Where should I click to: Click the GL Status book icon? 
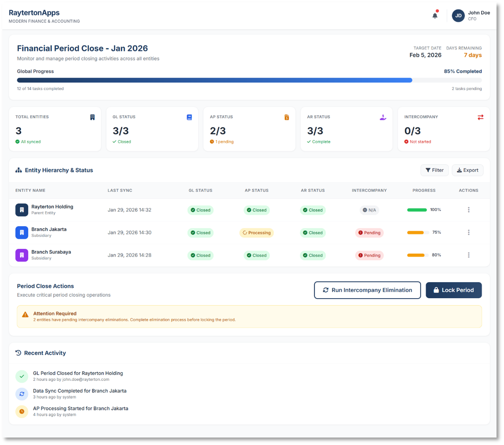[189, 117]
